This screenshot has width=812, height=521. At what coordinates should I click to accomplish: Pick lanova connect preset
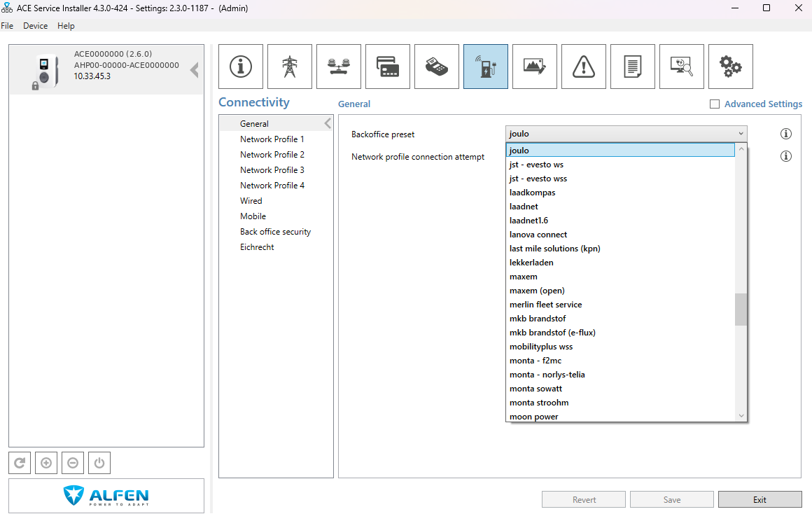[620, 234]
